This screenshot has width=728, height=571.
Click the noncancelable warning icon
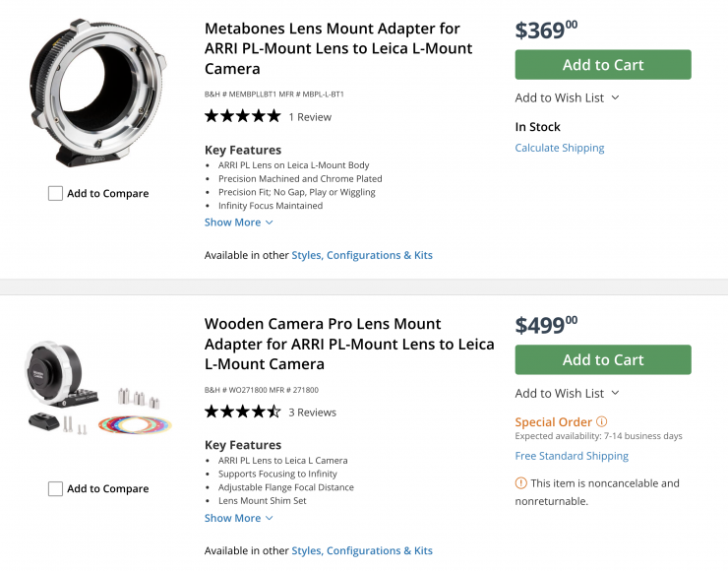[521, 483]
